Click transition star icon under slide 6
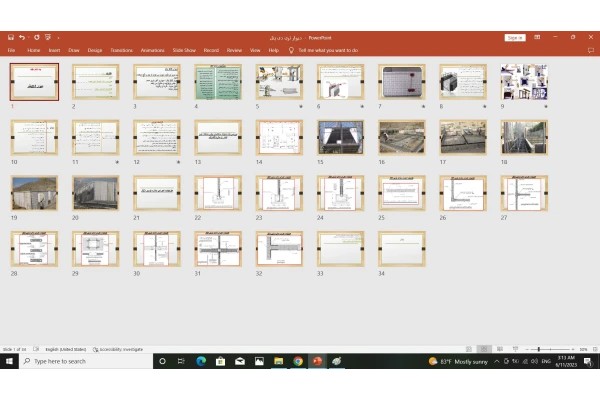The height and width of the screenshot is (400, 600). [362, 106]
